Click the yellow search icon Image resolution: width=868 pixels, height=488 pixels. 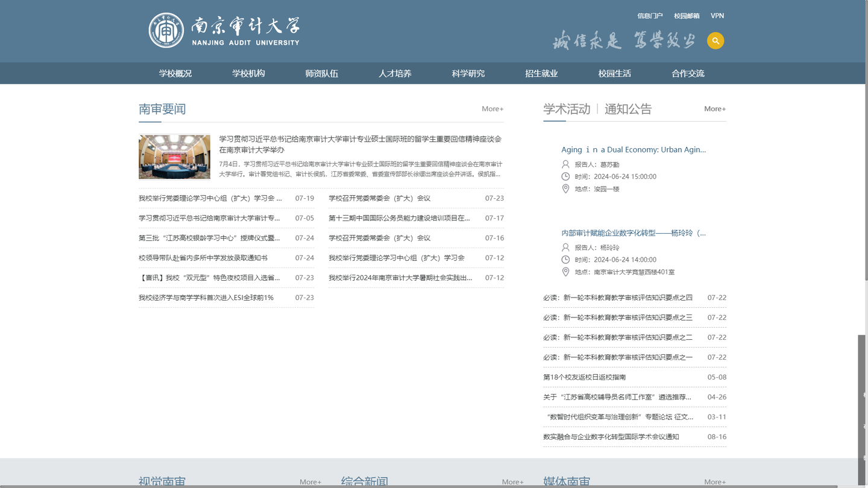coord(715,40)
